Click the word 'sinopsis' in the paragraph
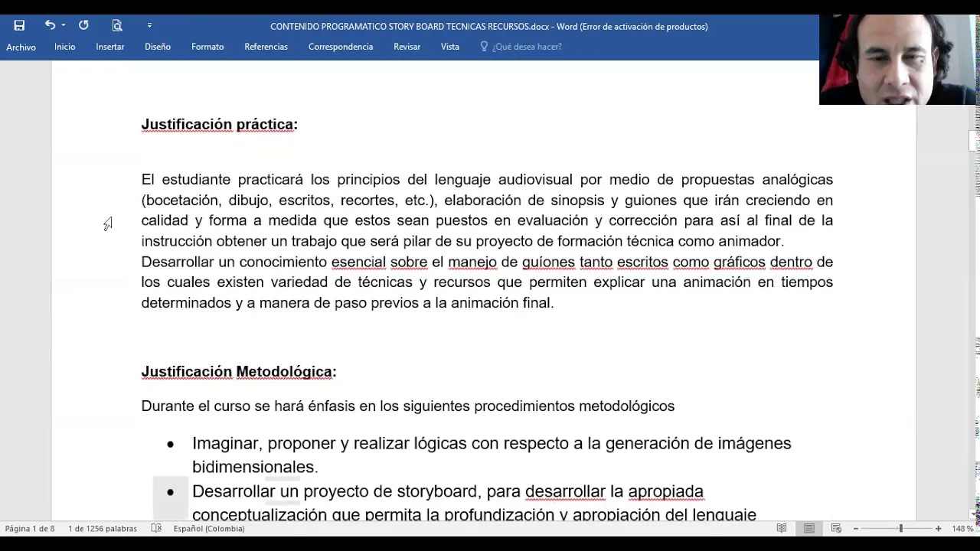Screen dimensions: 980x551 pyautogui.click(x=577, y=201)
